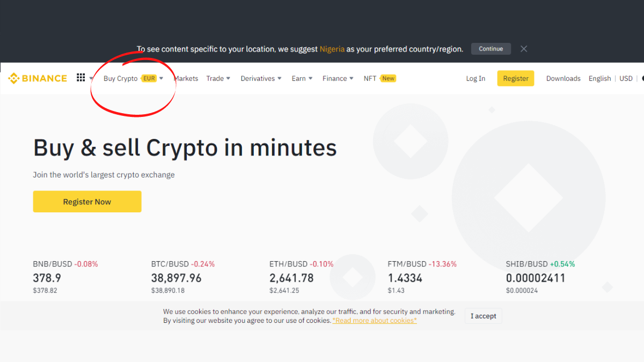Open the Markets page
This screenshot has width=644, height=362.
point(186,78)
